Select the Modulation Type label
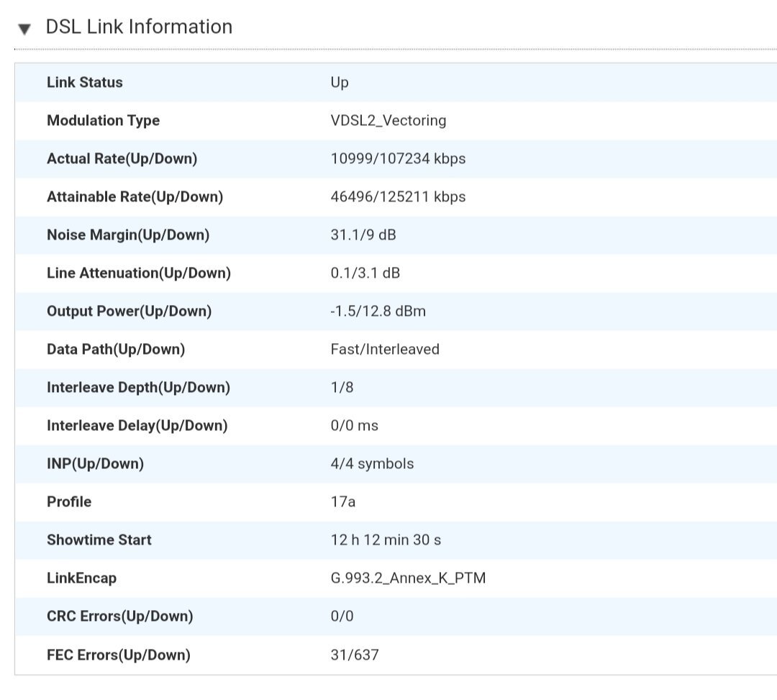The image size is (777, 700). (103, 120)
